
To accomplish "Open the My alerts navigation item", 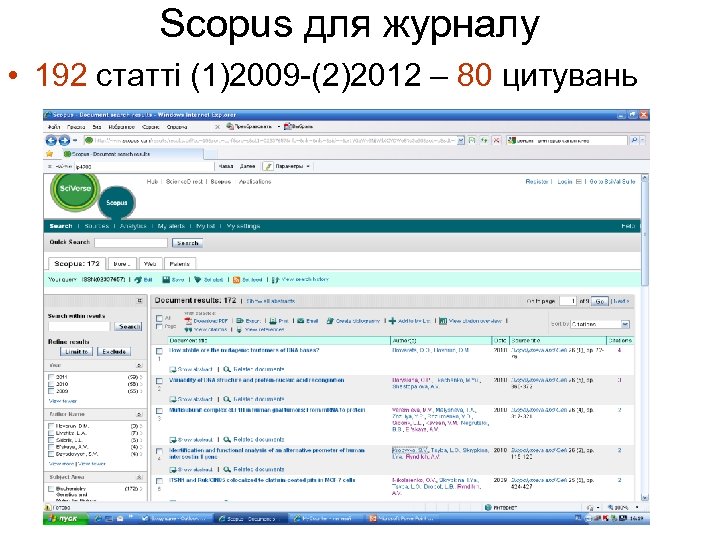I will (x=171, y=226).
